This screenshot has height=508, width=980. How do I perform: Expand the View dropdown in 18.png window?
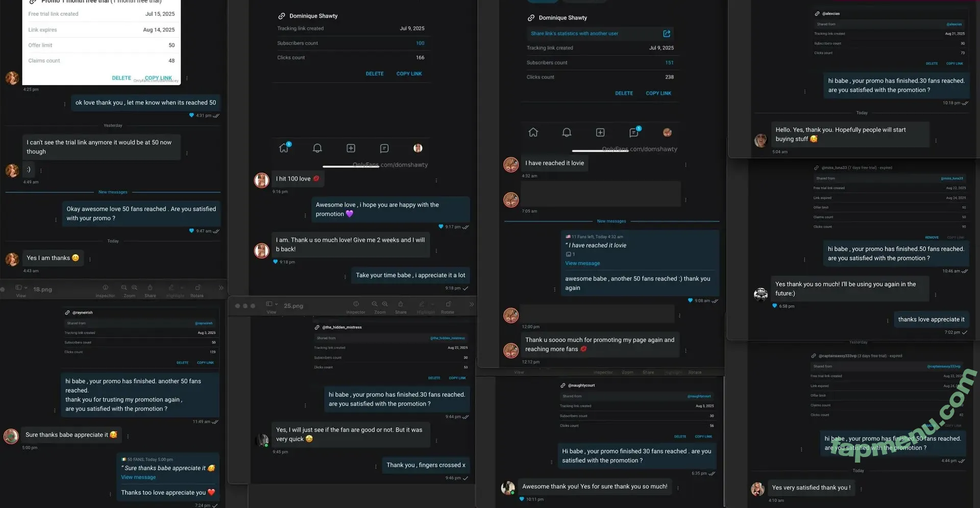click(x=20, y=288)
